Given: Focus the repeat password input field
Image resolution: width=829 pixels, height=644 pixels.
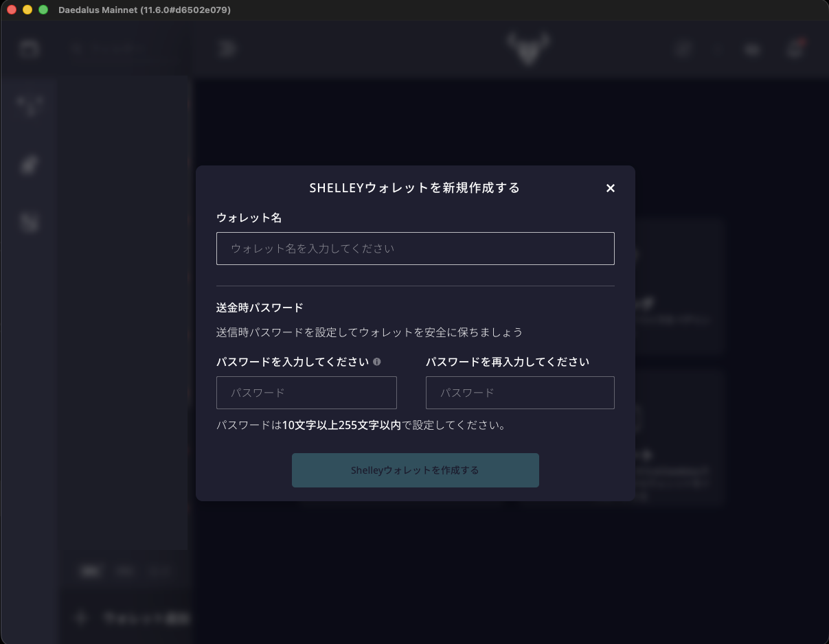Looking at the screenshot, I should (x=520, y=393).
